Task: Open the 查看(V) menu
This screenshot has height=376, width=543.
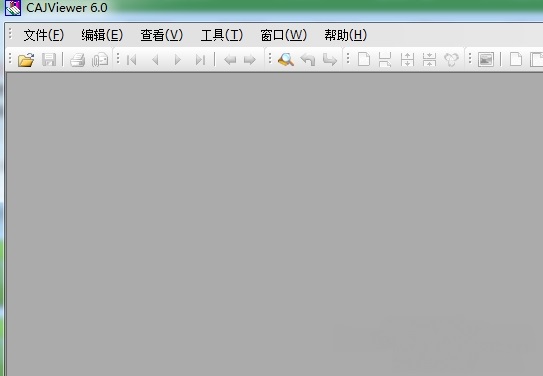Action: tap(161, 35)
